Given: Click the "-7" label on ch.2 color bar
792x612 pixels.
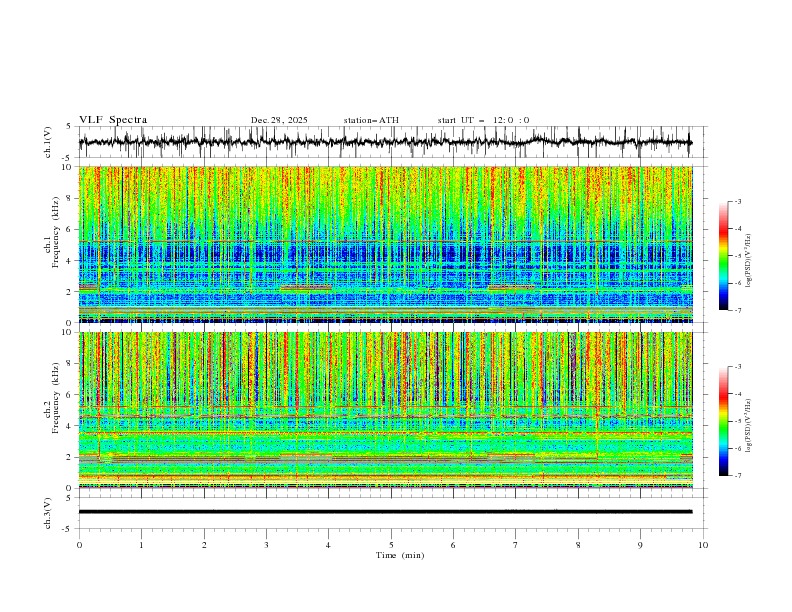Looking at the screenshot, I should click(x=738, y=476).
